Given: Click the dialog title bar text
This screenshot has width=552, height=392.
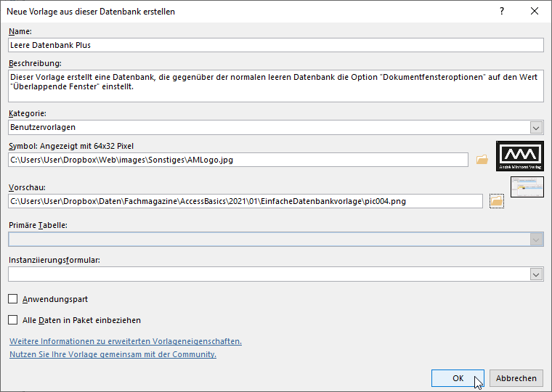Looking at the screenshot, I should 92,12.
